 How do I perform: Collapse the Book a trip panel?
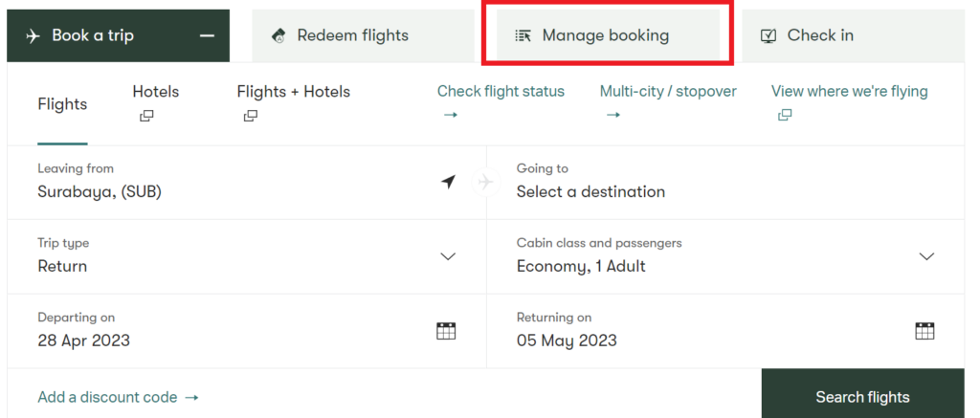118,35
